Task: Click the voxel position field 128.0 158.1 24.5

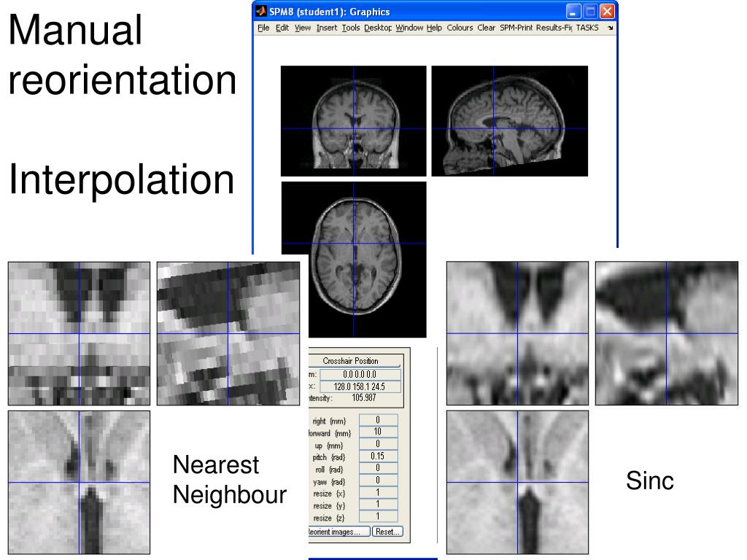Action: 360,386
